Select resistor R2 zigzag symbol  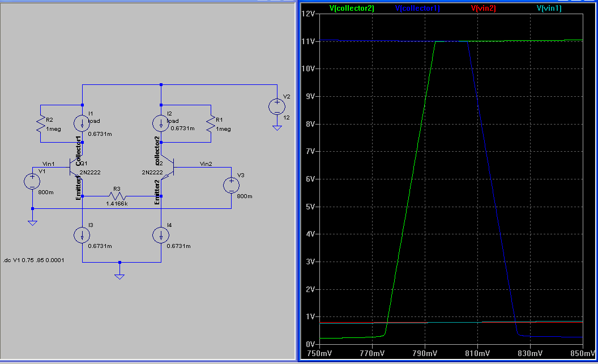40,124
